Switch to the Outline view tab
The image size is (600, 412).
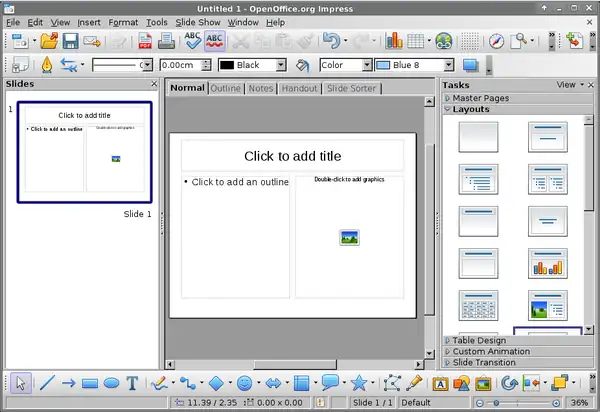[225, 88]
